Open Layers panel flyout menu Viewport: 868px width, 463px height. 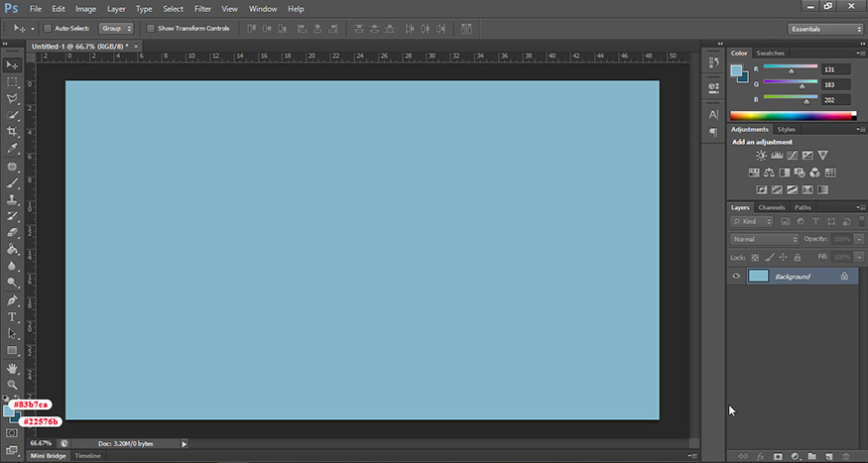pos(861,207)
